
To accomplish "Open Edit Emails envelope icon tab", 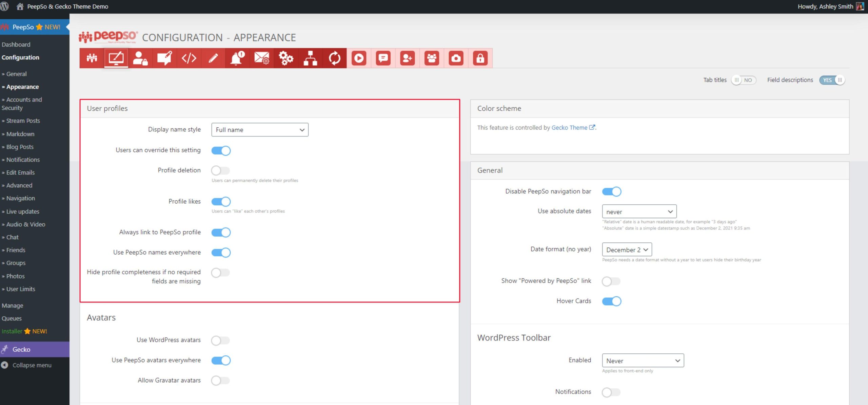I will coord(262,58).
